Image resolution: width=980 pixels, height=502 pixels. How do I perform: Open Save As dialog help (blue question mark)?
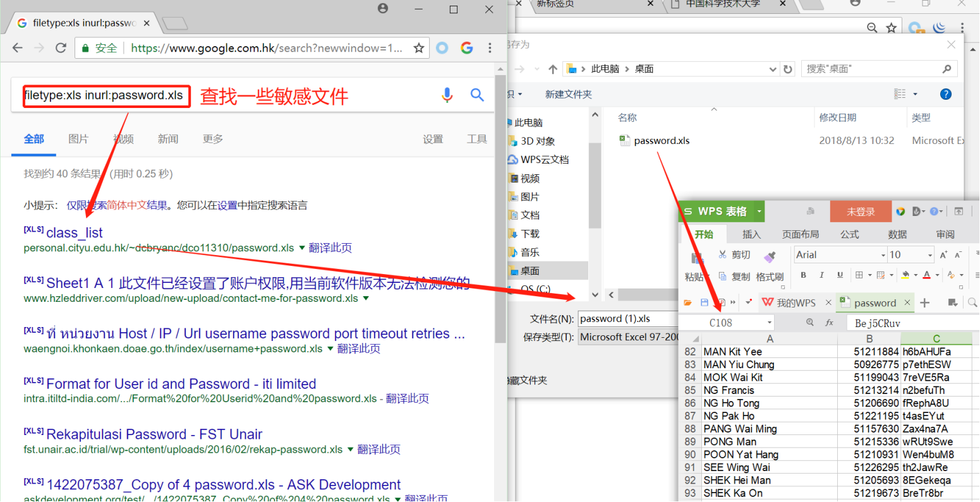coord(946,94)
